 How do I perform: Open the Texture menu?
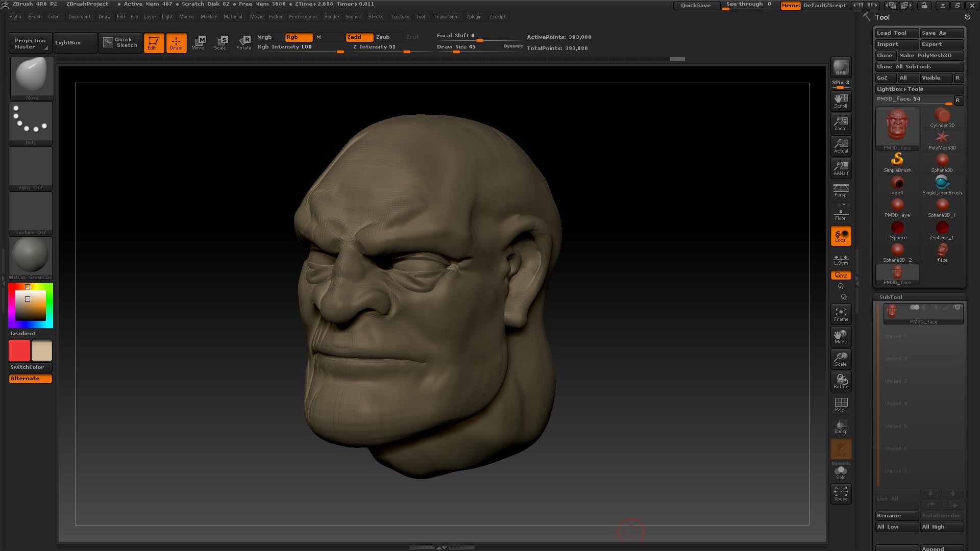point(400,16)
